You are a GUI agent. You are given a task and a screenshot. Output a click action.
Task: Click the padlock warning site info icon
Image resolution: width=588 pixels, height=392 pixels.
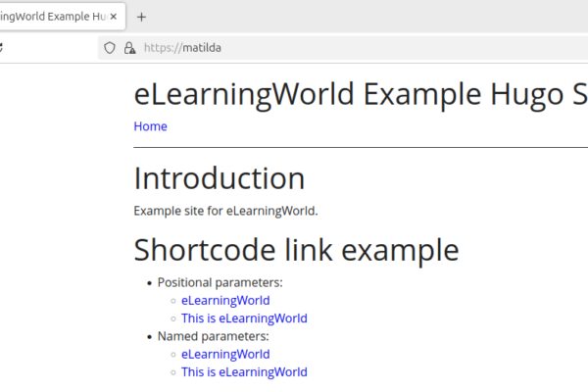point(129,48)
